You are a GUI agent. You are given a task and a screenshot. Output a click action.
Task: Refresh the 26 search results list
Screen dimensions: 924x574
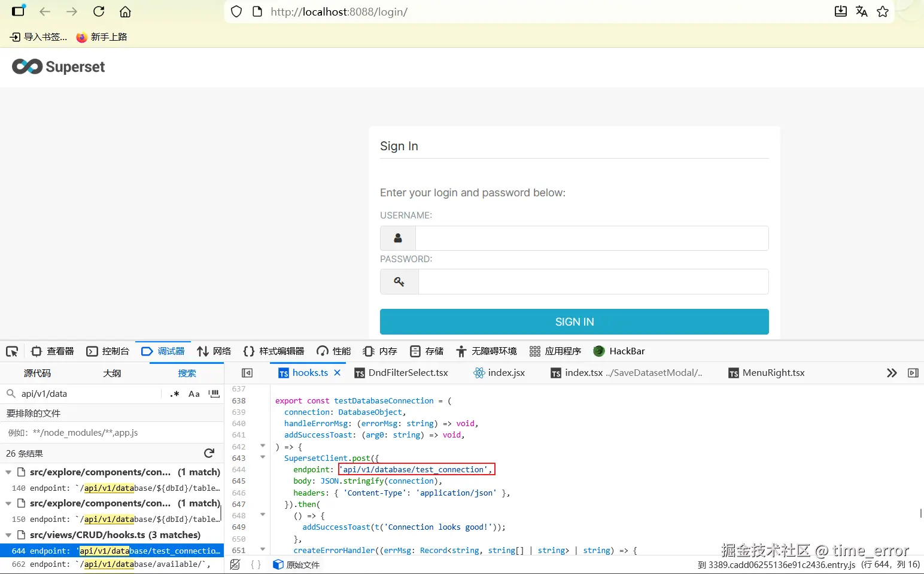(x=209, y=453)
